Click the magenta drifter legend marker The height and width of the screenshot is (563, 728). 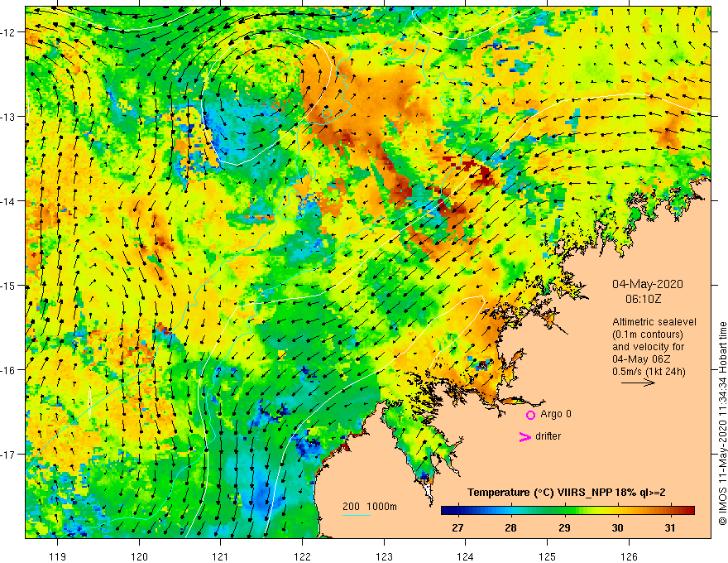pyautogui.click(x=524, y=436)
